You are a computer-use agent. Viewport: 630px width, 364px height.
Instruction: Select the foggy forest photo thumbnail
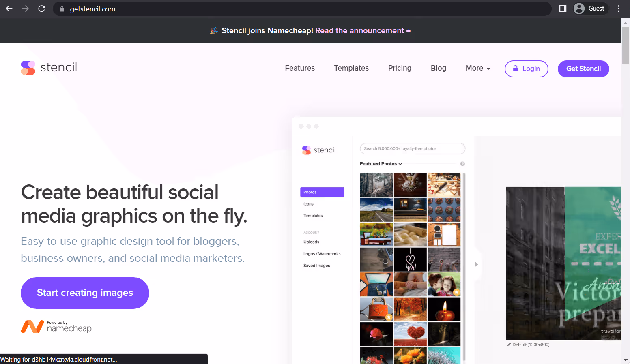click(376, 185)
